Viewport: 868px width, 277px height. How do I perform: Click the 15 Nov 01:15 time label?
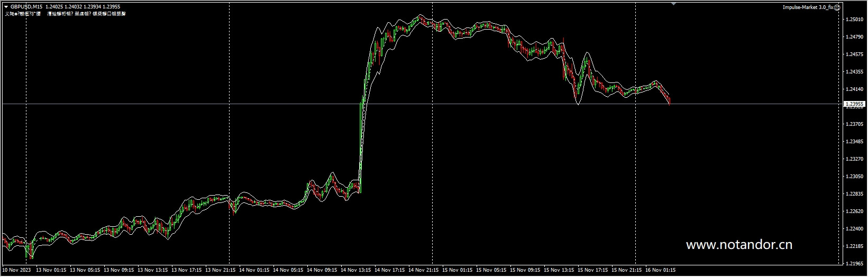tap(457, 270)
